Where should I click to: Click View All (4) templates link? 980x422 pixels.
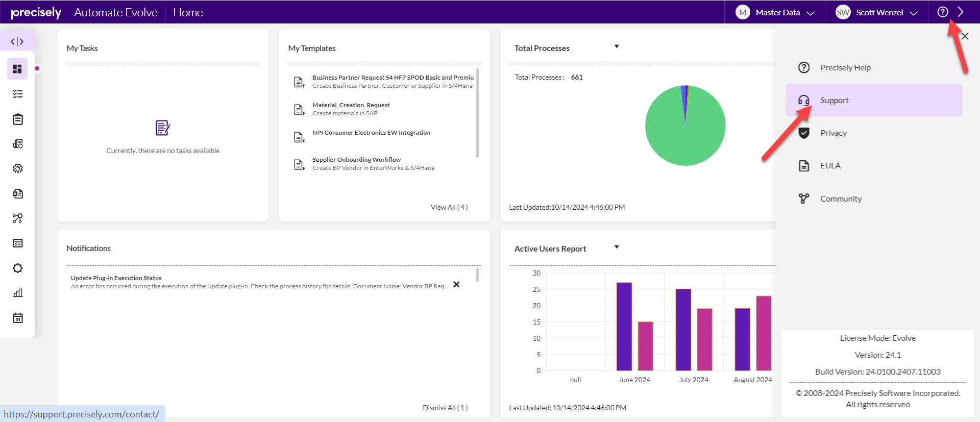449,207
